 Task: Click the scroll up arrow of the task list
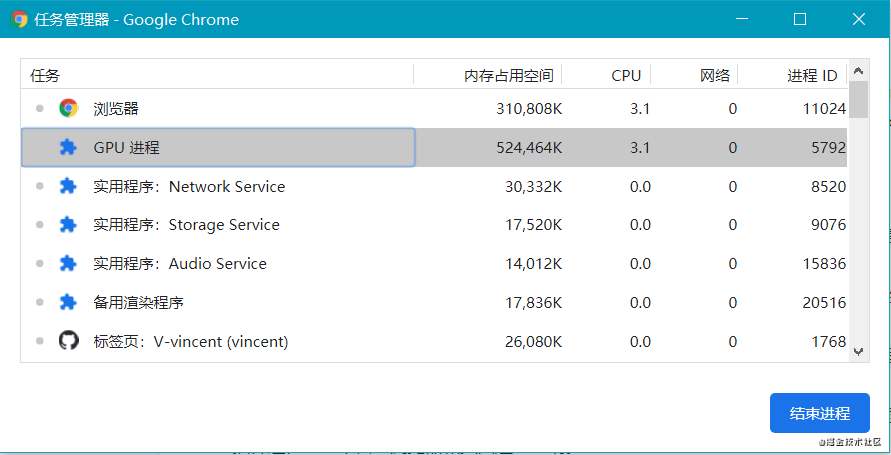pos(858,71)
